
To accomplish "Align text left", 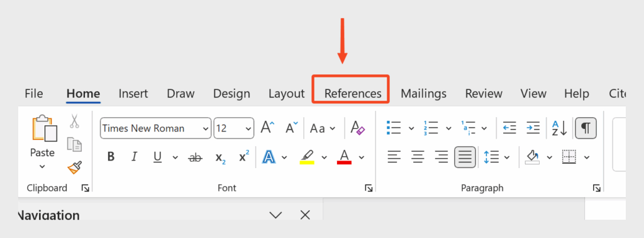I will coord(394,157).
